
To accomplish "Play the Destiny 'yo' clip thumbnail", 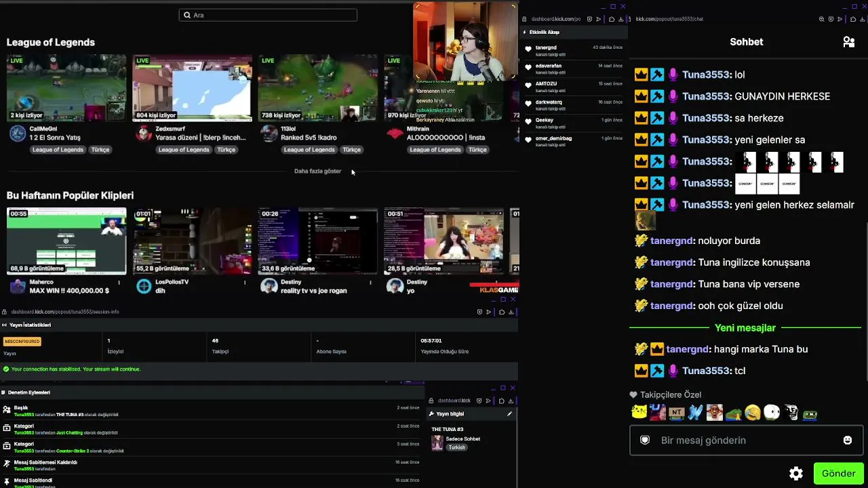I will (x=443, y=241).
